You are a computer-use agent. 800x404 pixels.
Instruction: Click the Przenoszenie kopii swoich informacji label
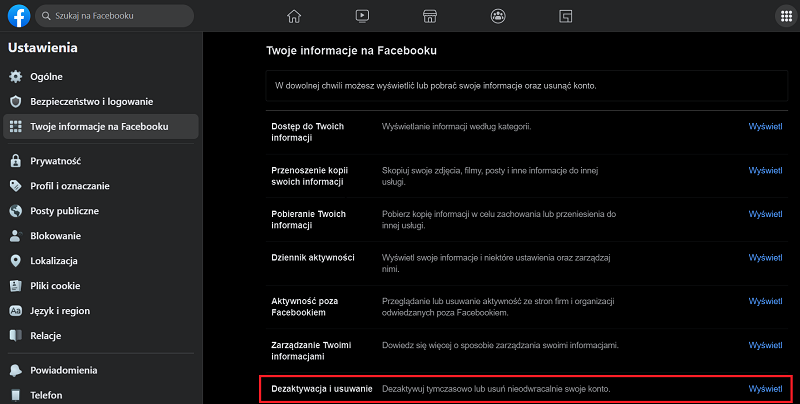310,176
